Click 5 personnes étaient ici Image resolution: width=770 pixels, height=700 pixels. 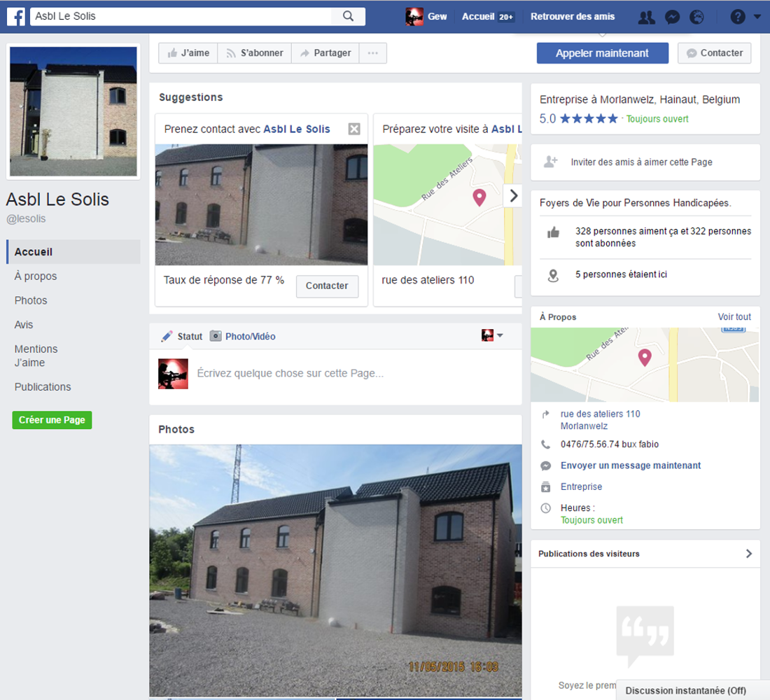[x=621, y=274]
